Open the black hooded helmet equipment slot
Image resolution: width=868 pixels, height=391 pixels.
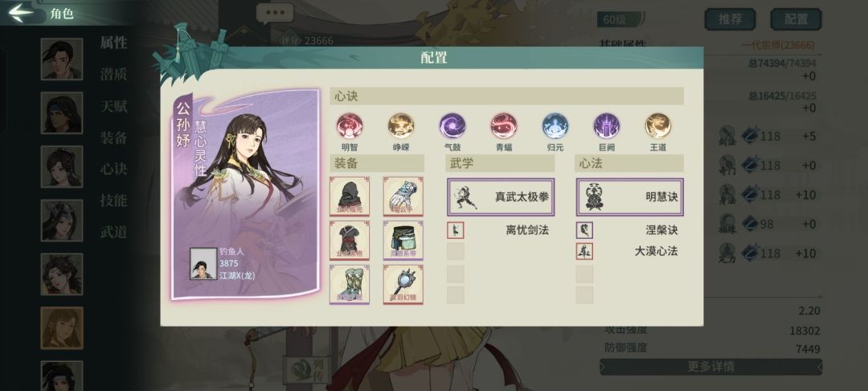(x=350, y=196)
